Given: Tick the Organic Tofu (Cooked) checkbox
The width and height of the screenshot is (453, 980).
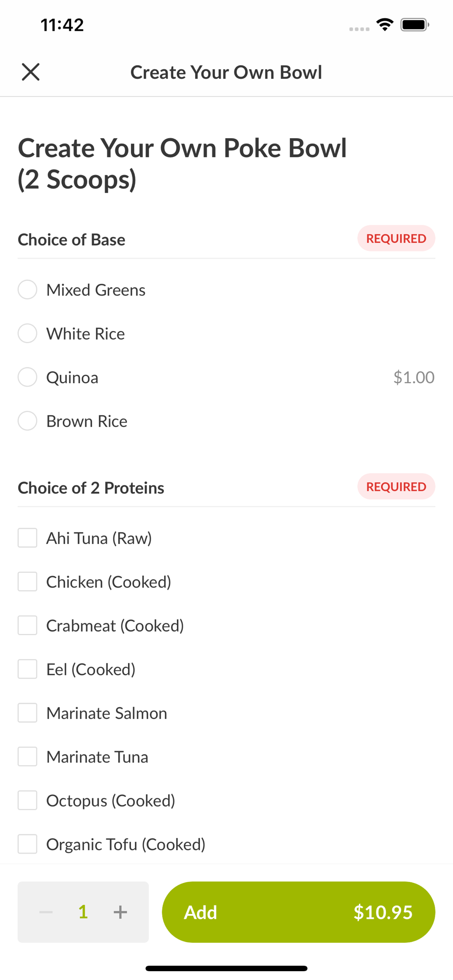Looking at the screenshot, I should click(27, 844).
